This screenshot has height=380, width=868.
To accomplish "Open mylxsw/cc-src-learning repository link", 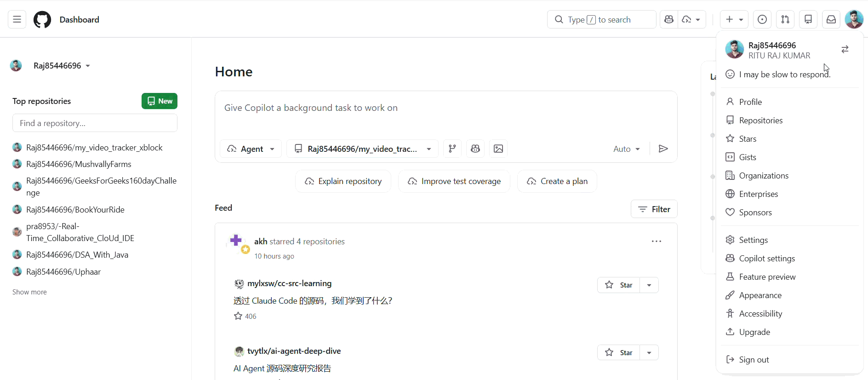I will (x=289, y=283).
